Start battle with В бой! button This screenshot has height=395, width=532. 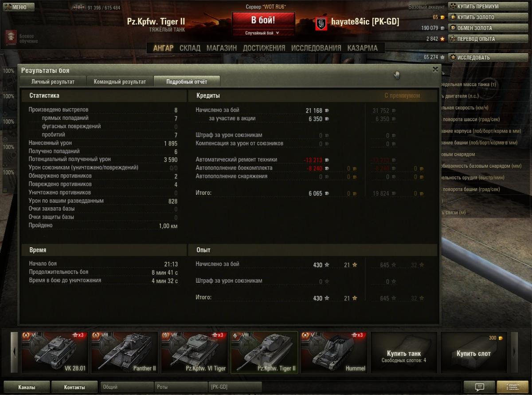[263, 20]
